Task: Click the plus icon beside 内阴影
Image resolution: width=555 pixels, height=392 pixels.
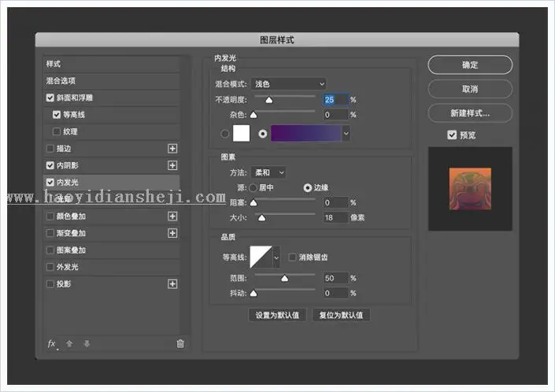Action: coord(172,165)
